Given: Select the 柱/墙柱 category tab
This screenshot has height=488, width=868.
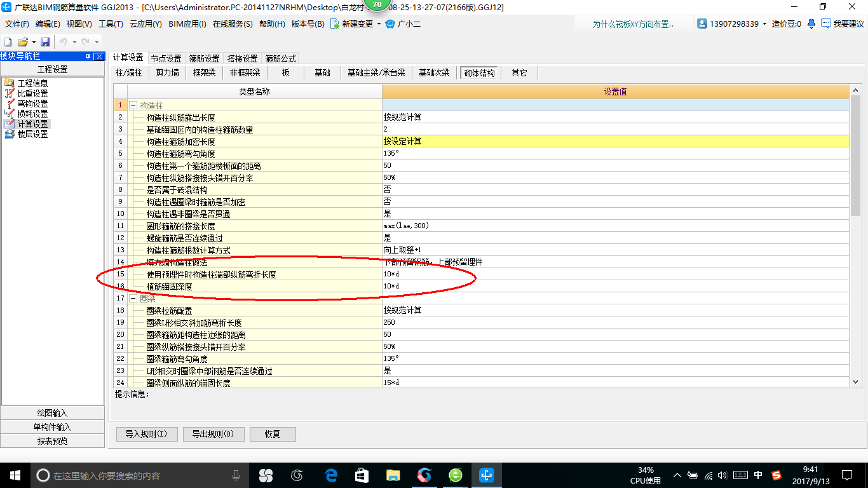Looking at the screenshot, I should (x=129, y=73).
